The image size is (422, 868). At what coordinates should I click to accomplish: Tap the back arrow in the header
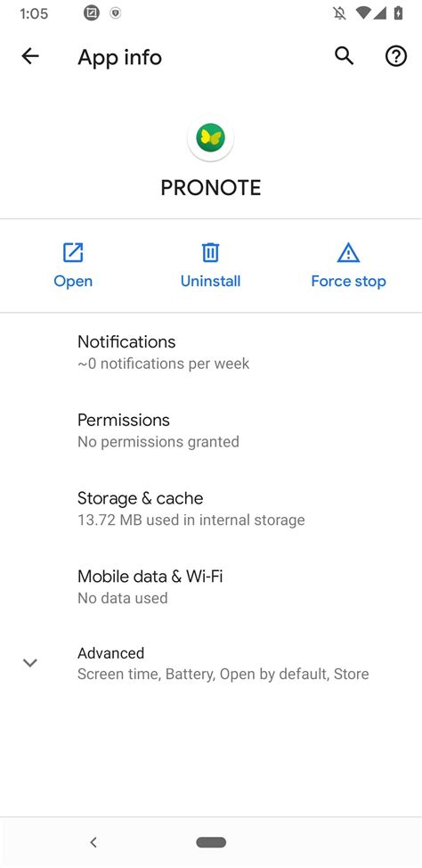(x=30, y=56)
